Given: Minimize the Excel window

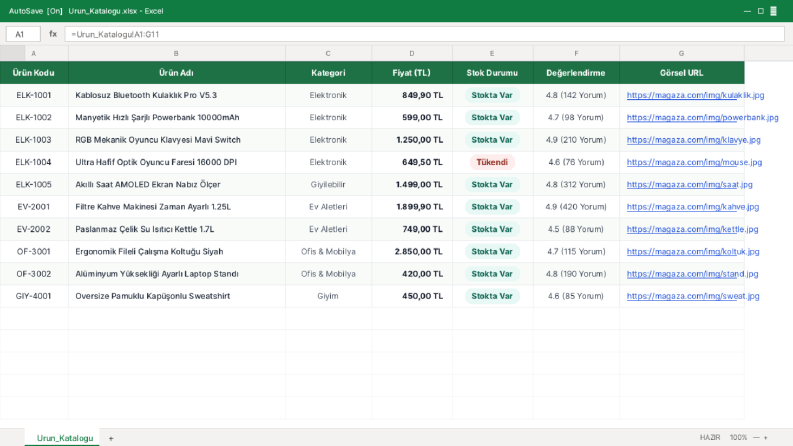Looking at the screenshot, I should click(747, 11).
